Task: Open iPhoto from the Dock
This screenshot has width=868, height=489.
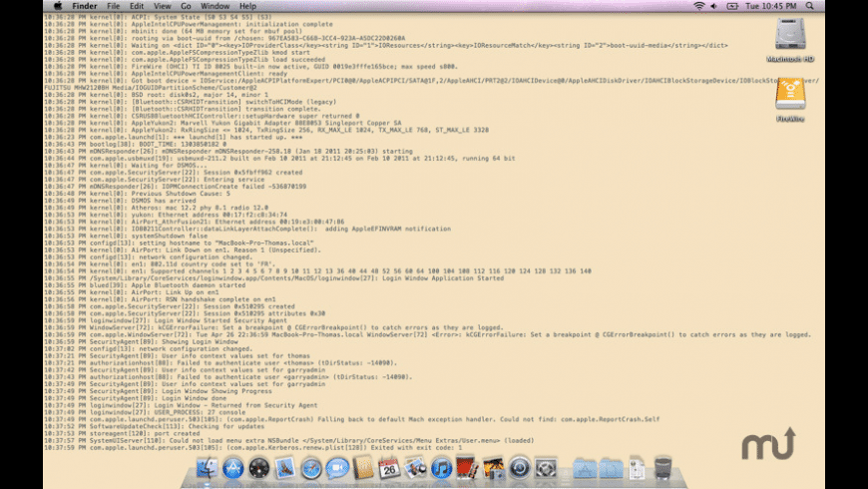Action: click(x=493, y=468)
